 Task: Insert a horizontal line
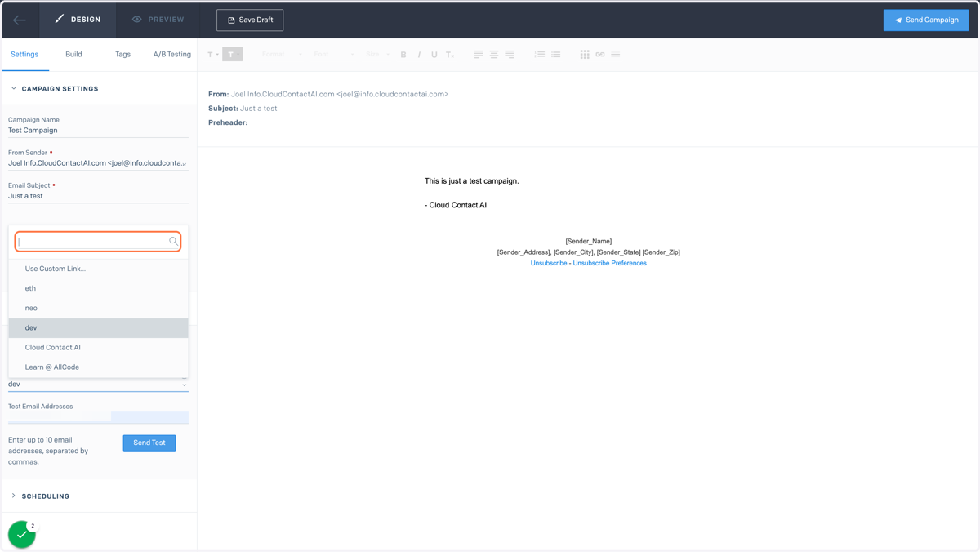coord(616,55)
